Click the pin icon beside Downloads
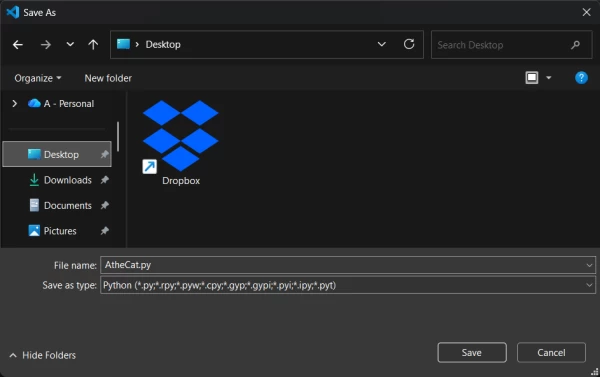The width and height of the screenshot is (600, 377). (x=104, y=180)
